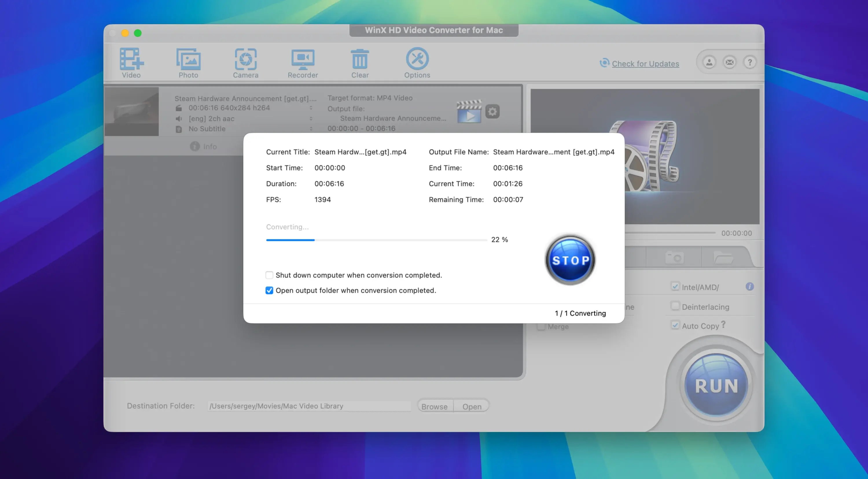Click the audio speaker icon next to [eng] 2ch aac
Image resolution: width=868 pixels, height=479 pixels.
click(179, 119)
